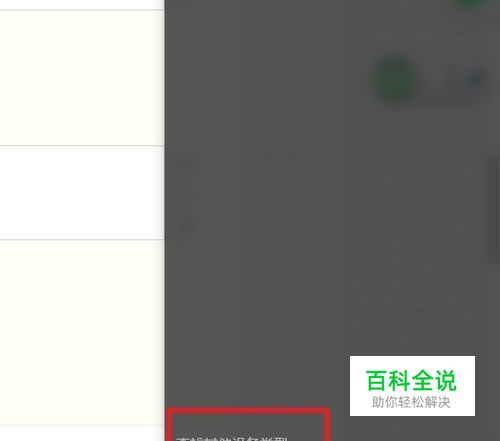Click the blurred blue icon beside the green avatar
The width and height of the screenshot is (500, 441).
477,79
